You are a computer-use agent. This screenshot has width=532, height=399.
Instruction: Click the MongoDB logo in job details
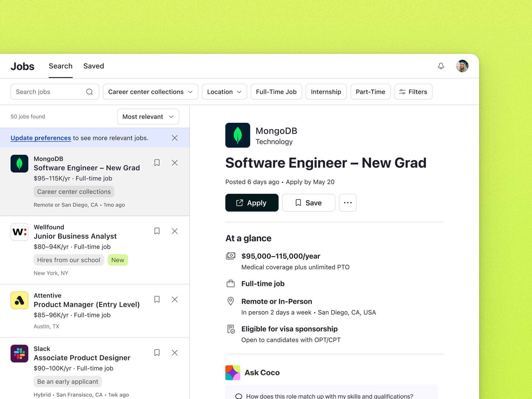click(x=238, y=135)
